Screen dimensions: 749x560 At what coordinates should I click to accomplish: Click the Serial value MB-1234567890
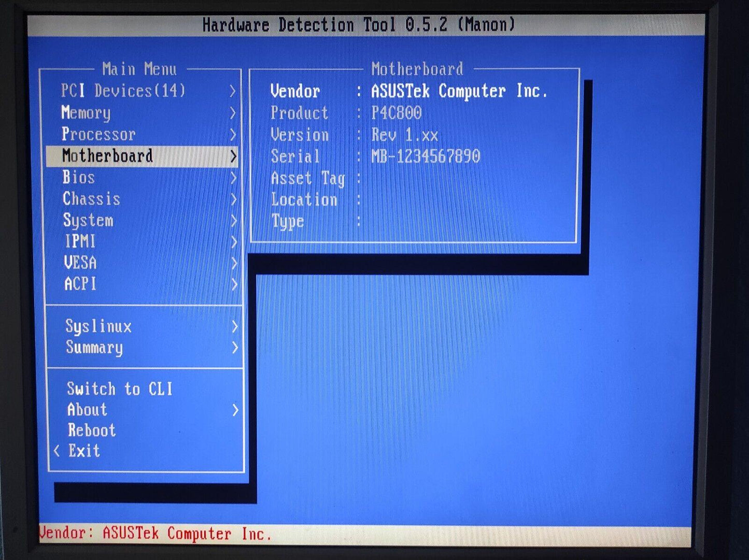point(426,156)
